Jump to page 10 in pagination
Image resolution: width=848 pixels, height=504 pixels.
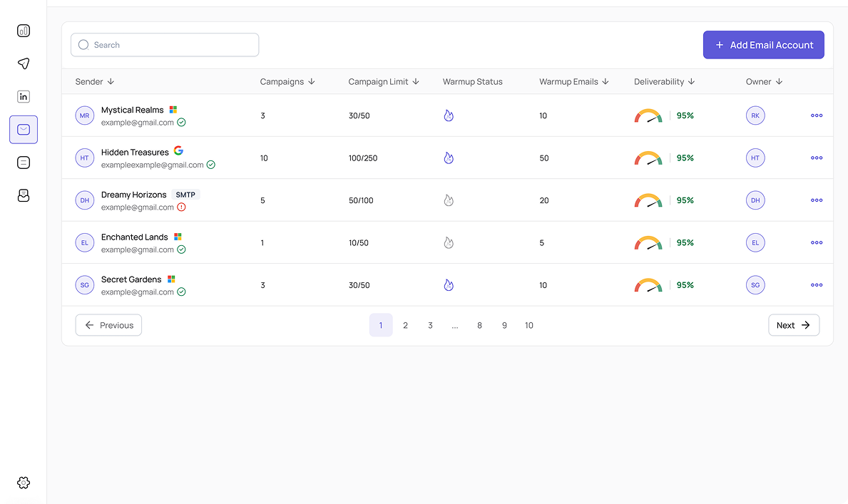pos(529,325)
